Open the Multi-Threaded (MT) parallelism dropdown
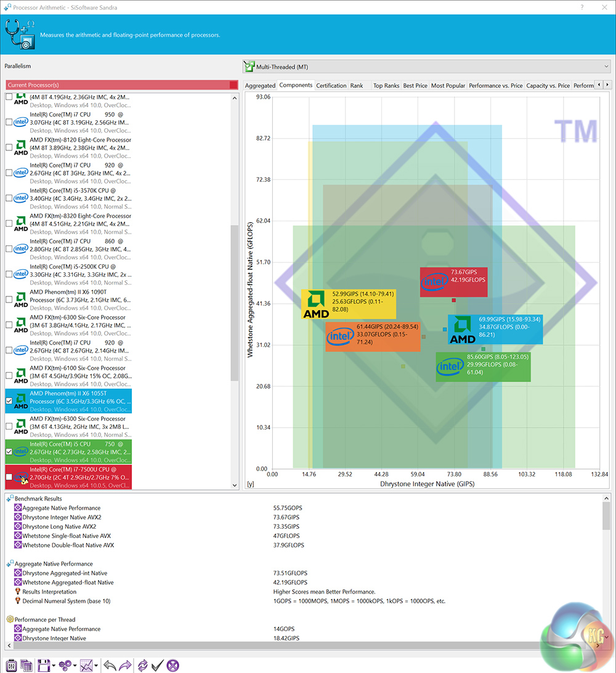This screenshot has height=673, width=616. coord(426,67)
